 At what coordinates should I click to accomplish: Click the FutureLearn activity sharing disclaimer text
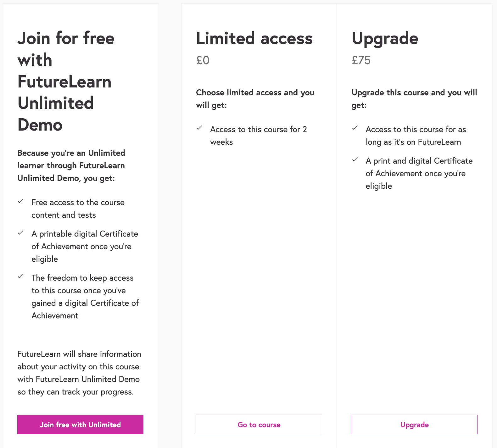click(79, 373)
